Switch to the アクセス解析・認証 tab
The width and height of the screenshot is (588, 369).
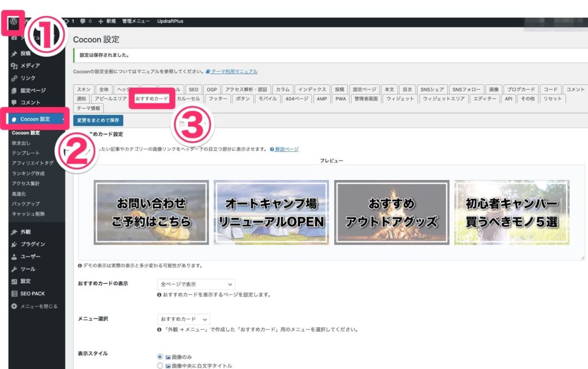tap(246, 90)
